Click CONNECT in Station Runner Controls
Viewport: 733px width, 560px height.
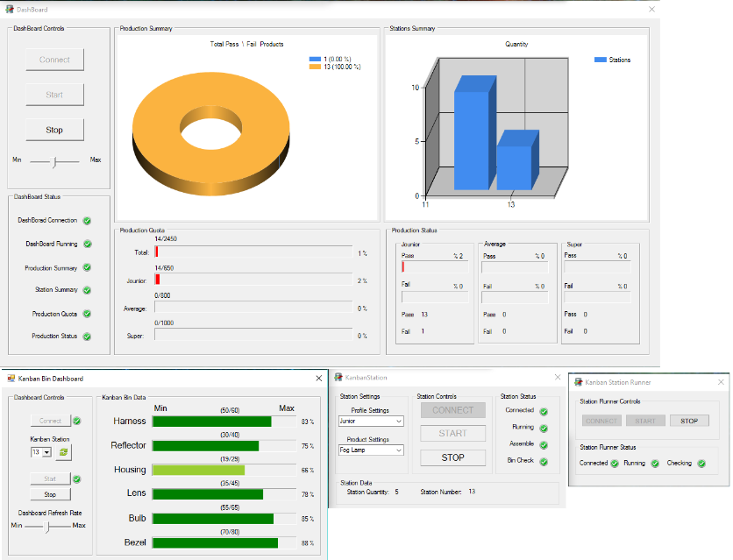tap(601, 421)
